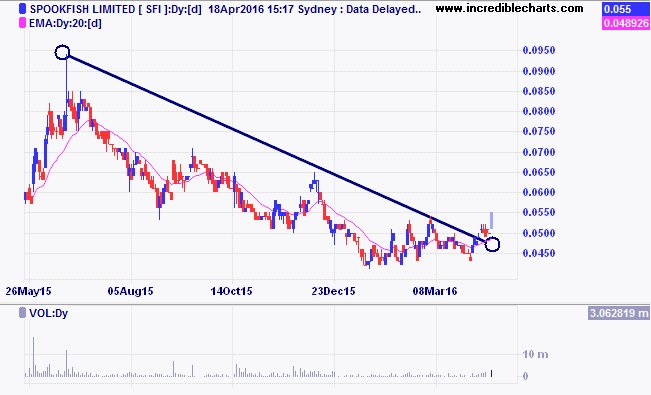
Task: Click the 23Dec15 date axis label
Action: [333, 291]
